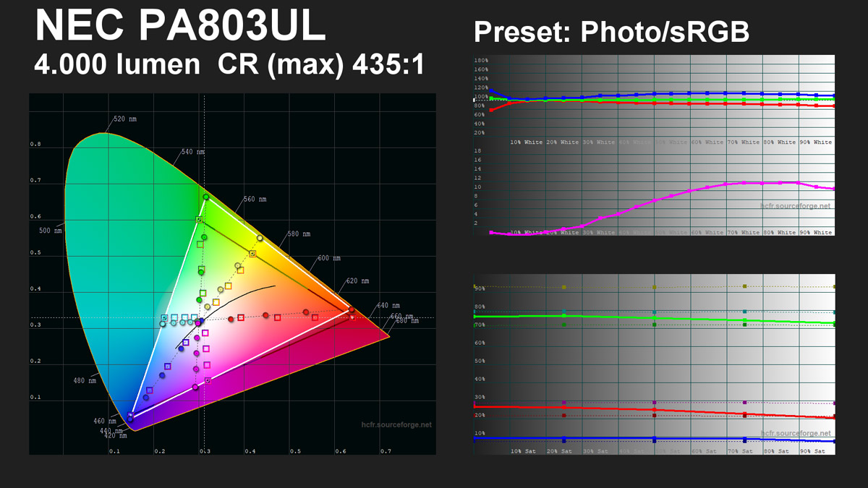This screenshot has width=868, height=488.
Task: Click the 540 nm wavelength label
Action: pyautogui.click(x=193, y=153)
